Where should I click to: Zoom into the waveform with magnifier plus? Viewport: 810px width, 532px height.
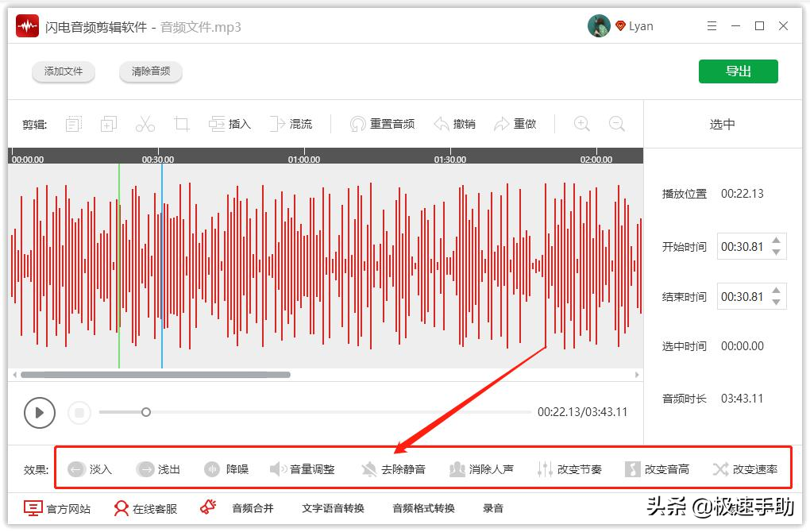click(x=580, y=124)
